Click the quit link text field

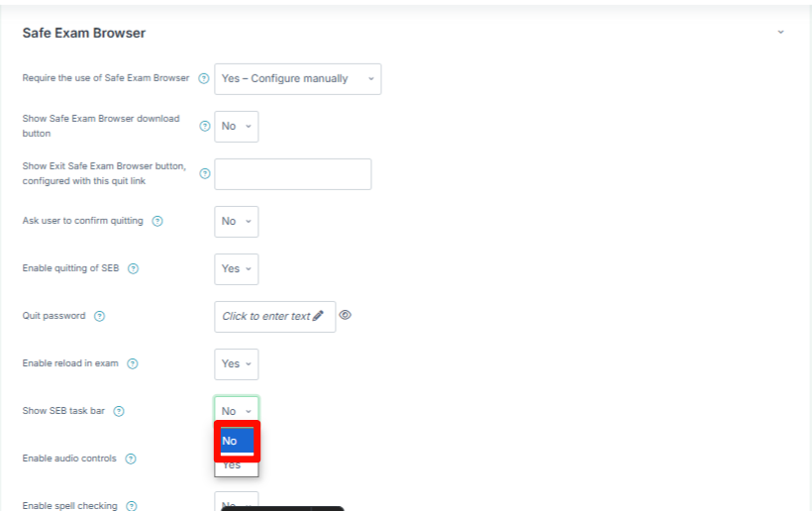(292, 174)
